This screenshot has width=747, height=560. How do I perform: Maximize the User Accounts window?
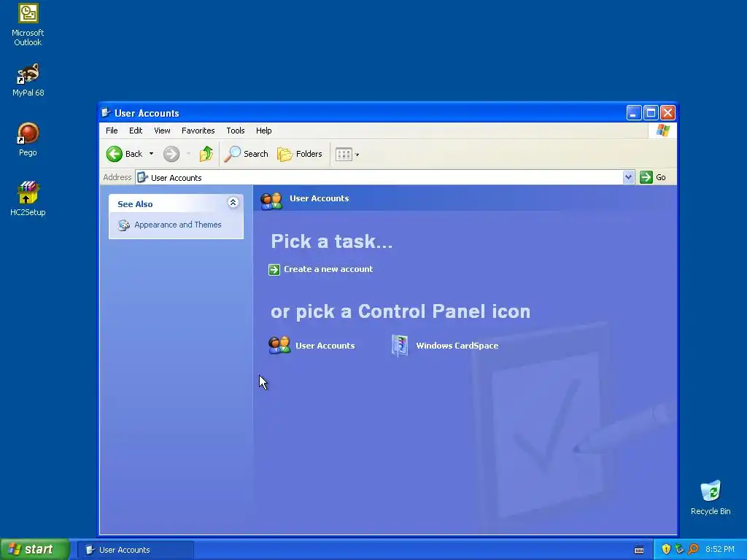point(651,113)
